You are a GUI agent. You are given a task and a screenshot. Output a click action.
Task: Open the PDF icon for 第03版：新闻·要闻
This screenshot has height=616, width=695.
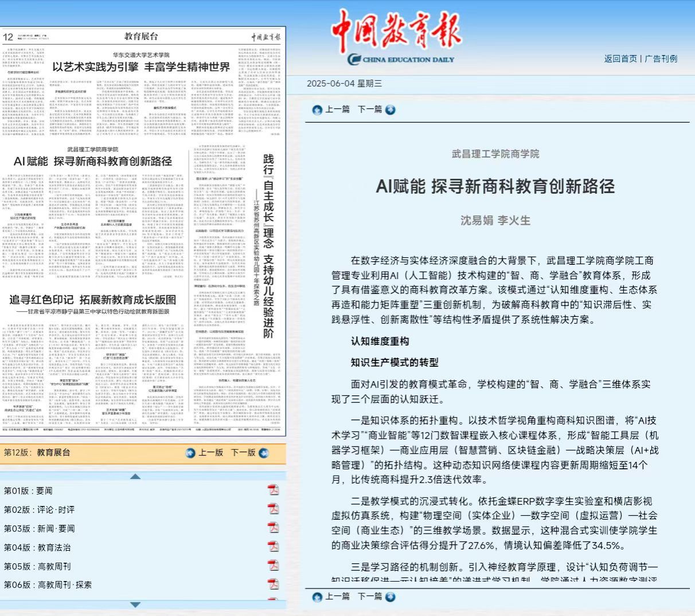click(274, 528)
